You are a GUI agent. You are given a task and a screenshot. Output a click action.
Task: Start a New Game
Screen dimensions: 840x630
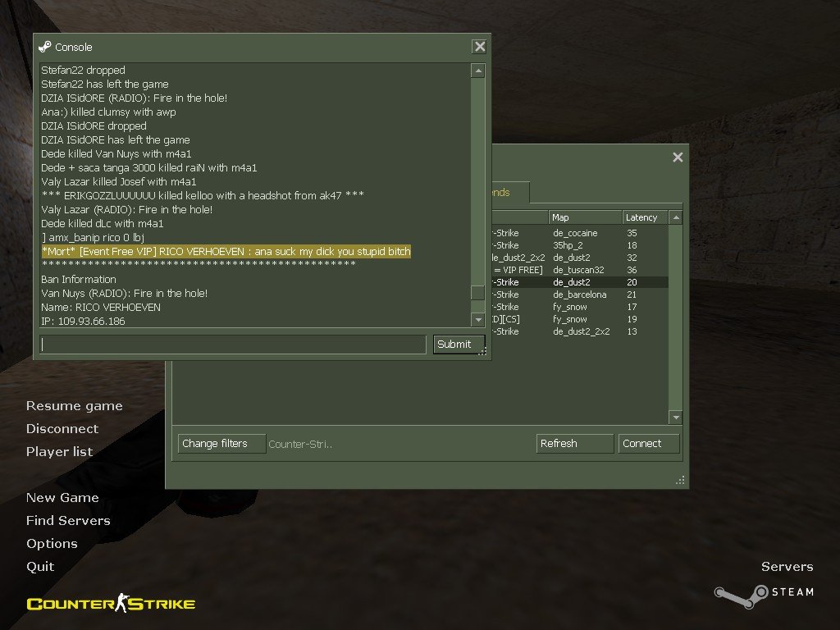[x=62, y=498]
